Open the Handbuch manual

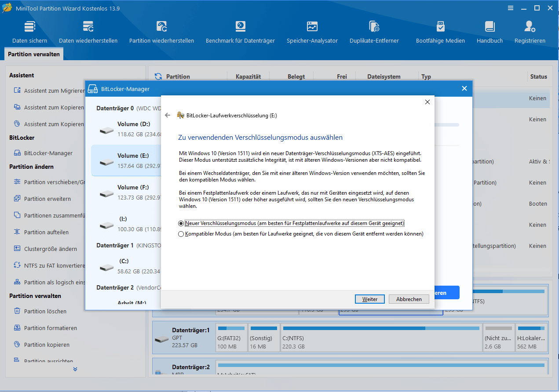point(490,32)
